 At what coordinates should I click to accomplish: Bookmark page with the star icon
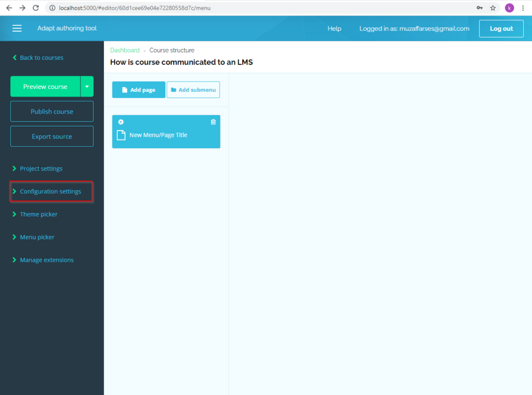(493, 8)
